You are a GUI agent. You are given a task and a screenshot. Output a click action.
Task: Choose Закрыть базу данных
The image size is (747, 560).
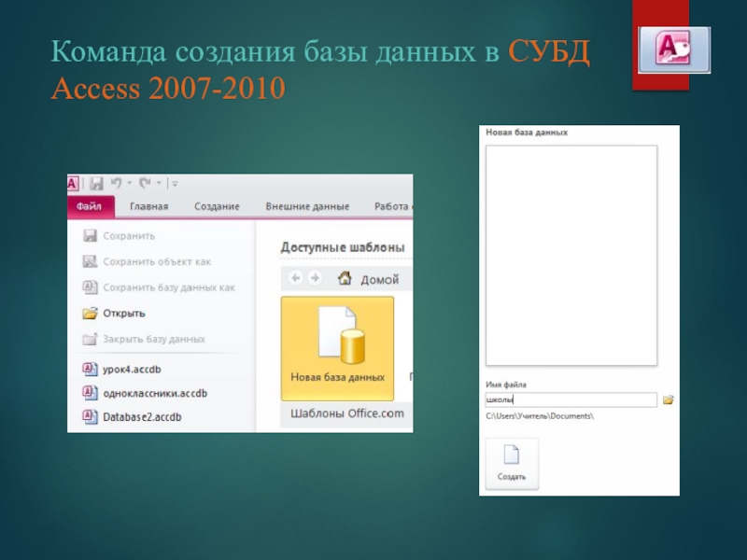[x=154, y=339]
